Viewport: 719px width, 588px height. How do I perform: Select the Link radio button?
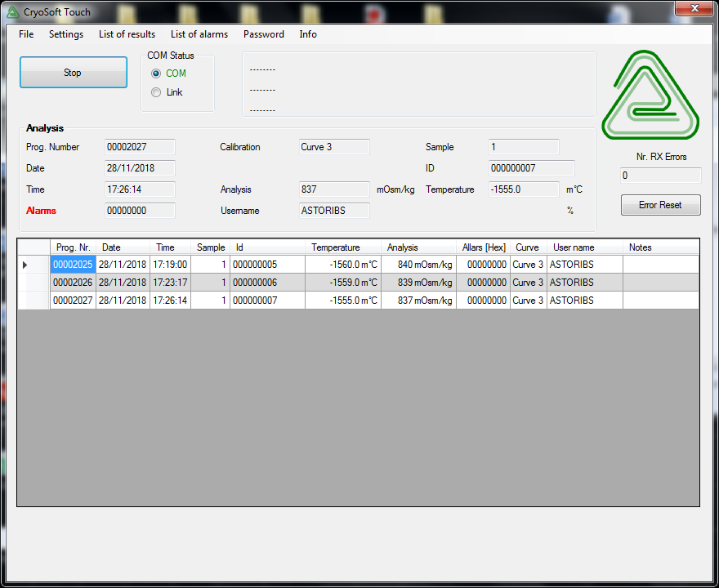155,92
